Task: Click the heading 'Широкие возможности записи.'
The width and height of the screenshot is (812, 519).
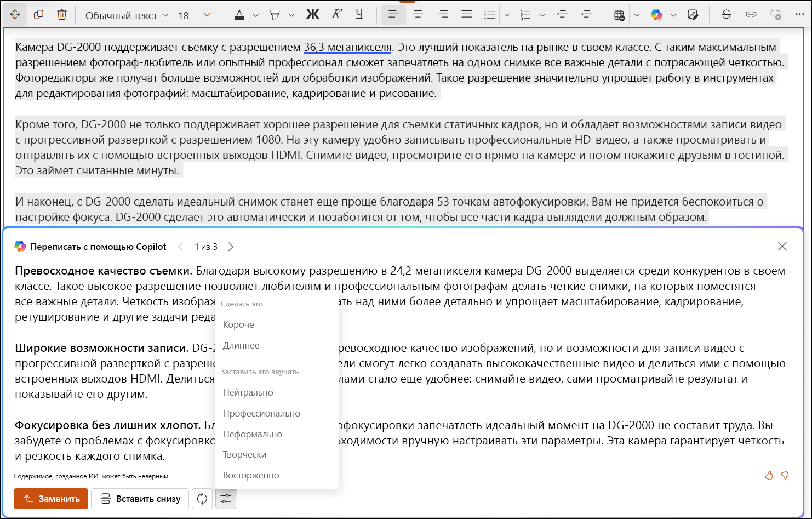Action: [102, 348]
